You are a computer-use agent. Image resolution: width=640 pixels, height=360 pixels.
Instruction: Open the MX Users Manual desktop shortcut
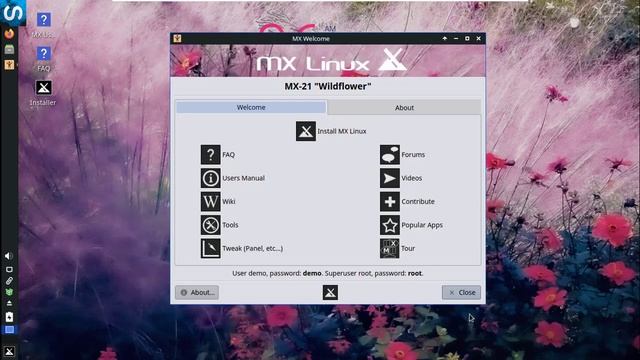(43, 25)
